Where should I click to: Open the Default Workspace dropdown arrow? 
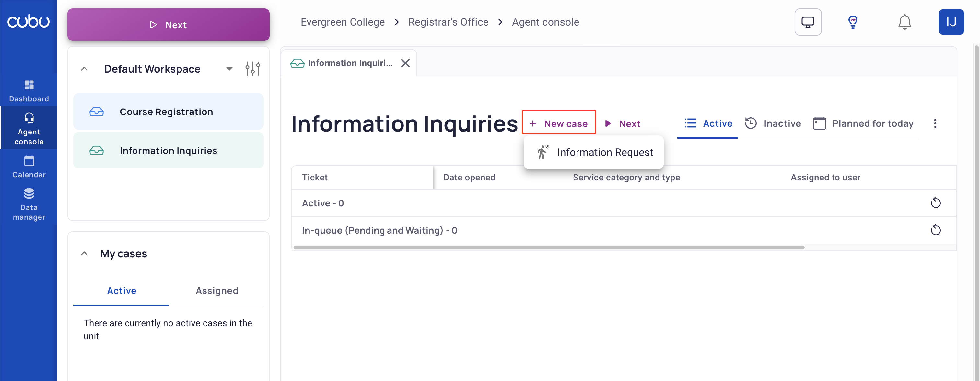click(x=229, y=69)
